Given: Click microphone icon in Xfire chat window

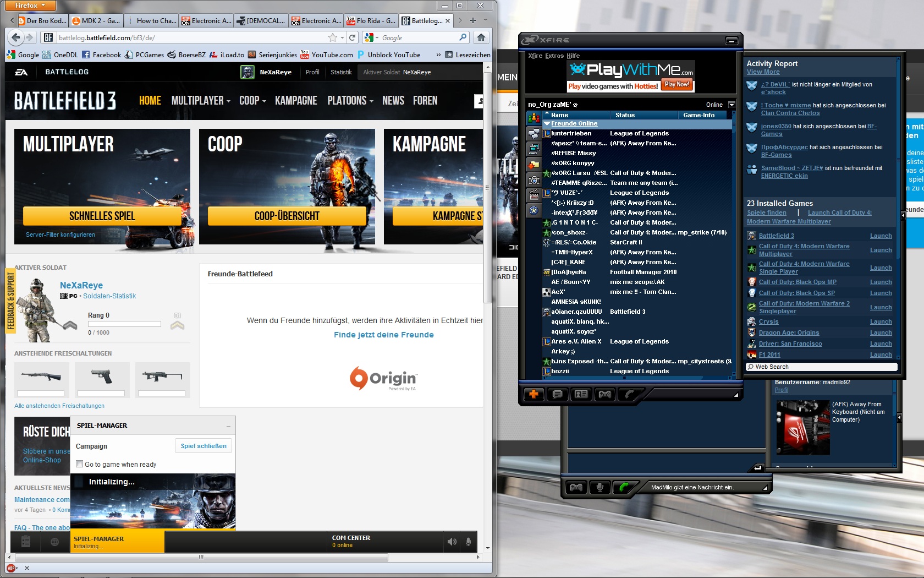Looking at the screenshot, I should click(x=600, y=487).
